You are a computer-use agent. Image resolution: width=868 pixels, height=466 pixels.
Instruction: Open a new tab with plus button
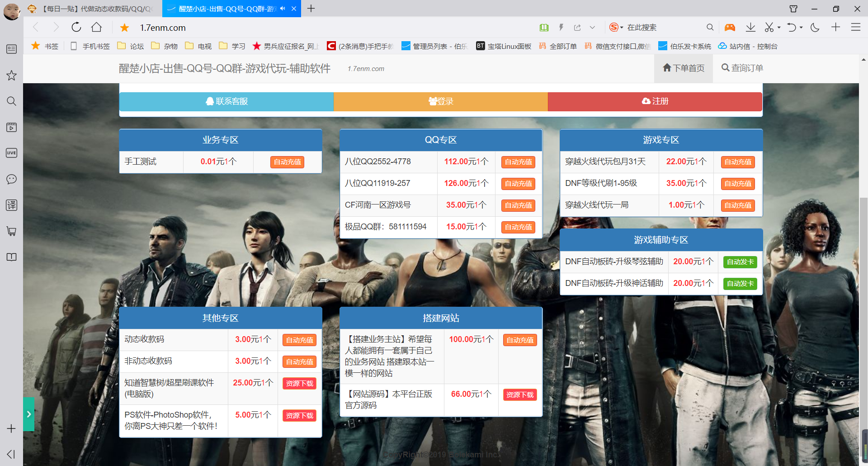click(311, 9)
